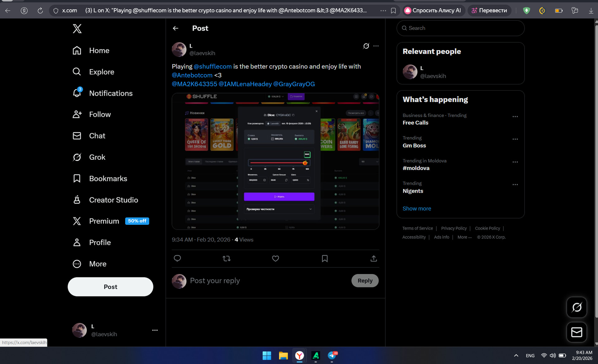Click the Search input field

click(461, 28)
